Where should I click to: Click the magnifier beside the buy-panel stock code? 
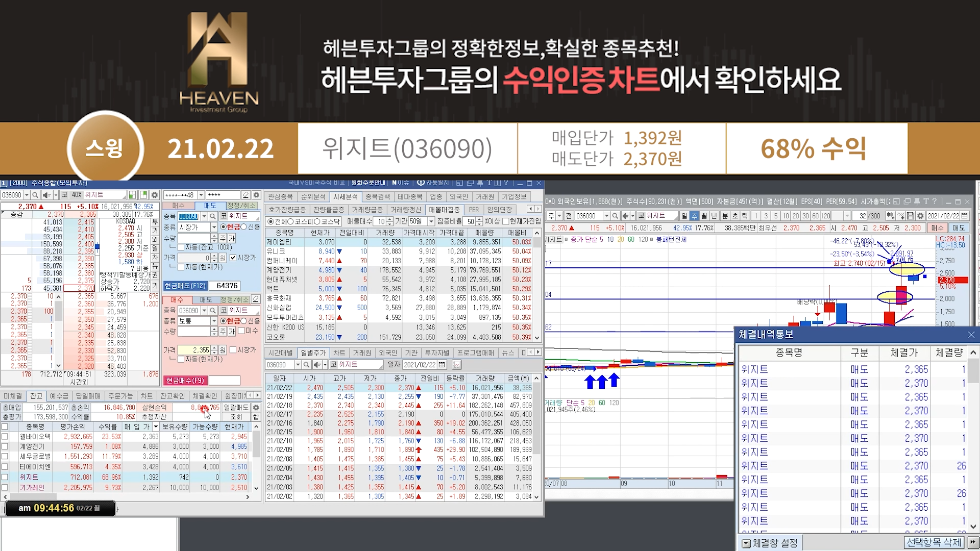tap(213, 310)
